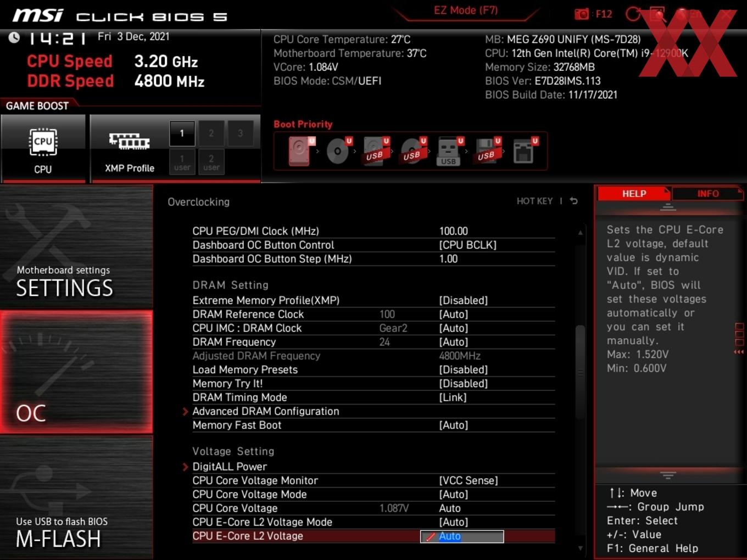Click the Boot Priority heading
The image size is (747, 560).
[303, 124]
